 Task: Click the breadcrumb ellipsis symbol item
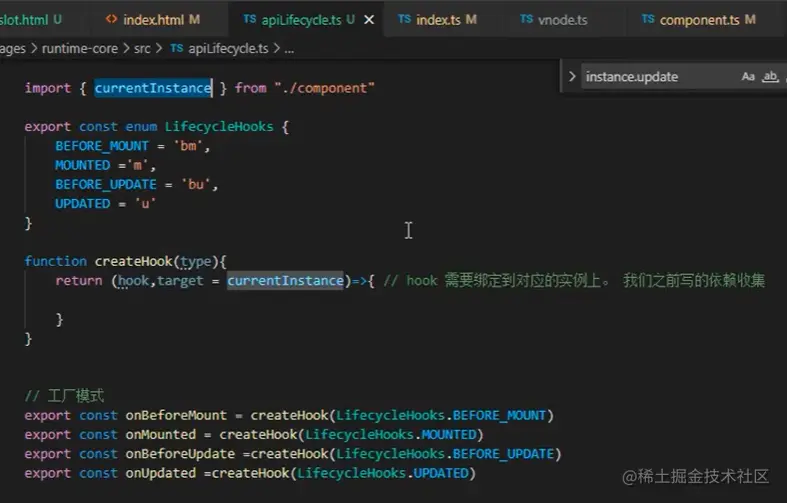tap(289, 49)
